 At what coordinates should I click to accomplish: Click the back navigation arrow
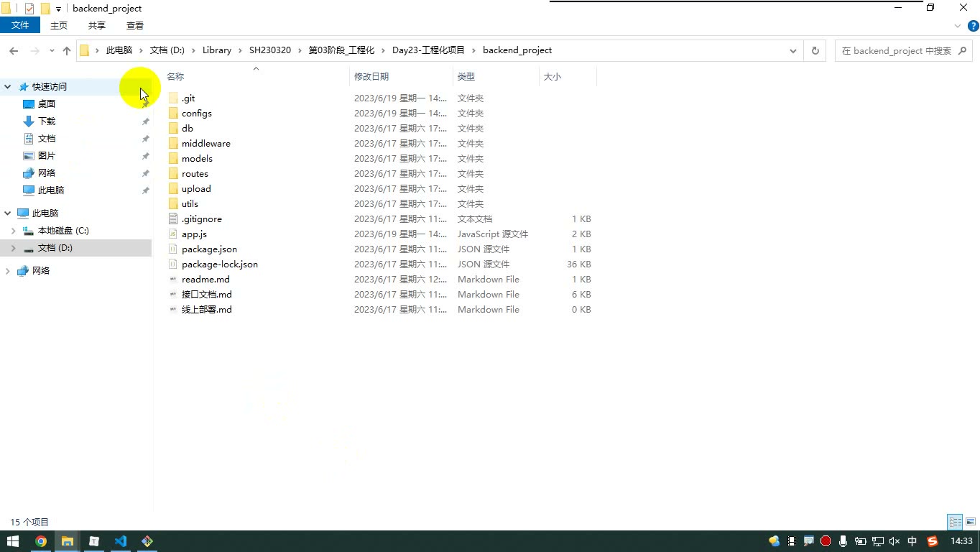14,50
